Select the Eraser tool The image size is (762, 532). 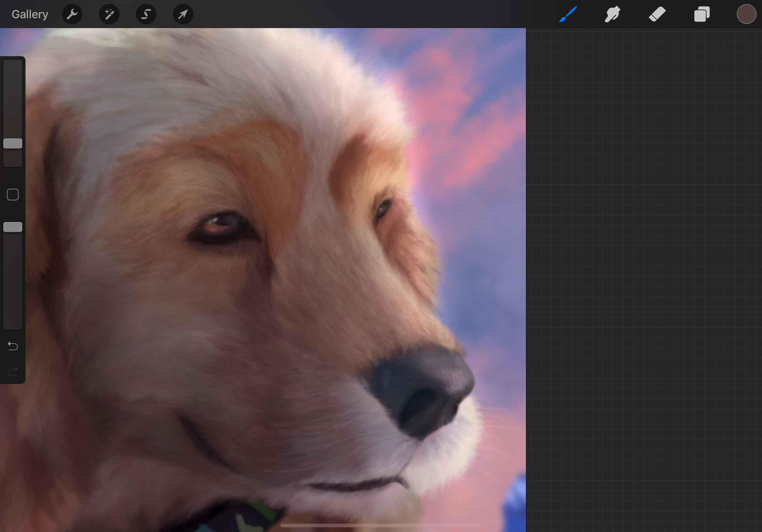pos(657,14)
